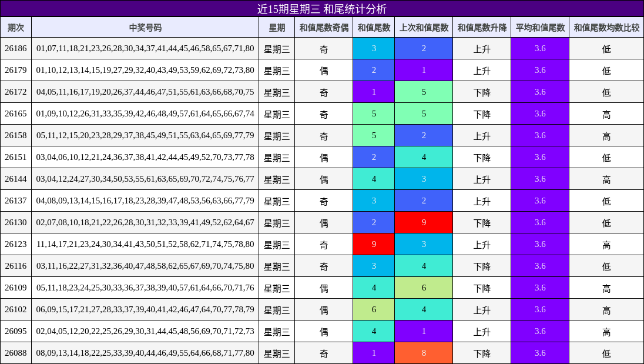The image size is (644, 364).
Task: Select winning numbers starting 05,11,18,23
Action: (145, 288)
